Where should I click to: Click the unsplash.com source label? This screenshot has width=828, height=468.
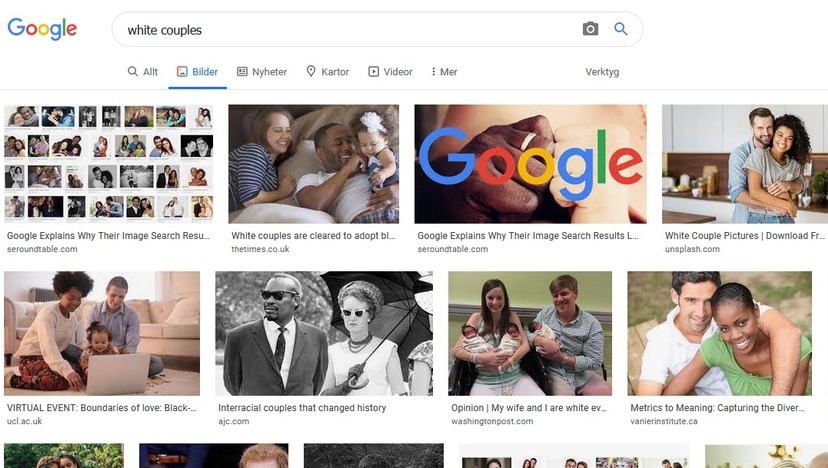click(692, 249)
